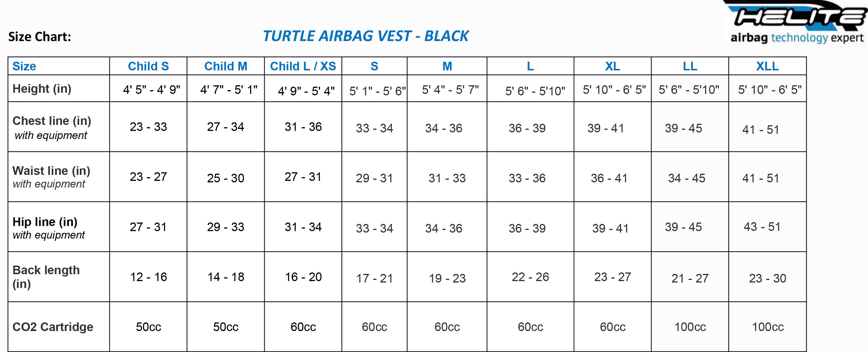Click the XLL size column header
This screenshot has width=868, height=352.
[x=767, y=66]
